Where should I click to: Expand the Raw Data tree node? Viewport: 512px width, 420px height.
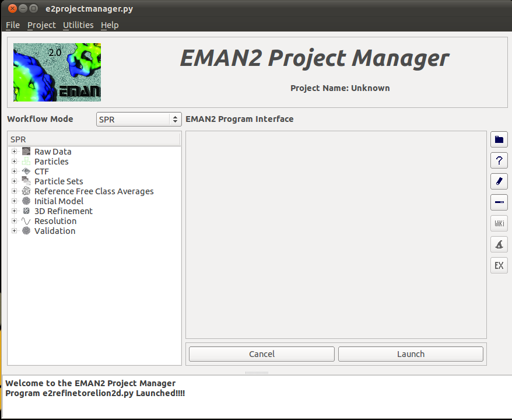tap(15, 152)
